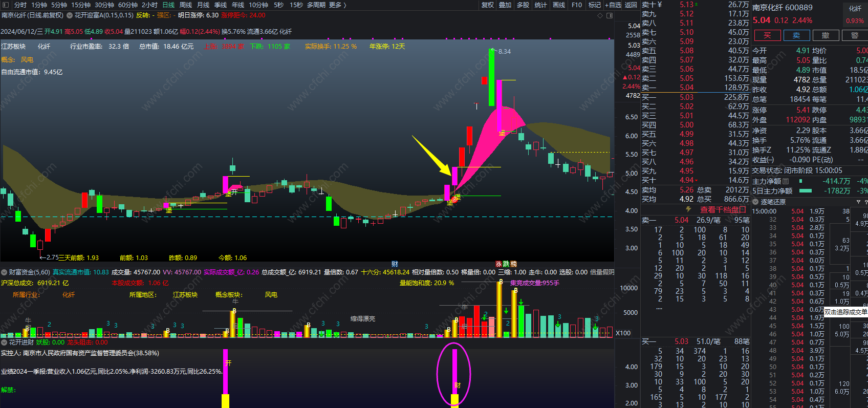The width and height of the screenshot is (868, 408).
Task: Click the 警 alert button
Action: pyautogui.click(x=855, y=35)
